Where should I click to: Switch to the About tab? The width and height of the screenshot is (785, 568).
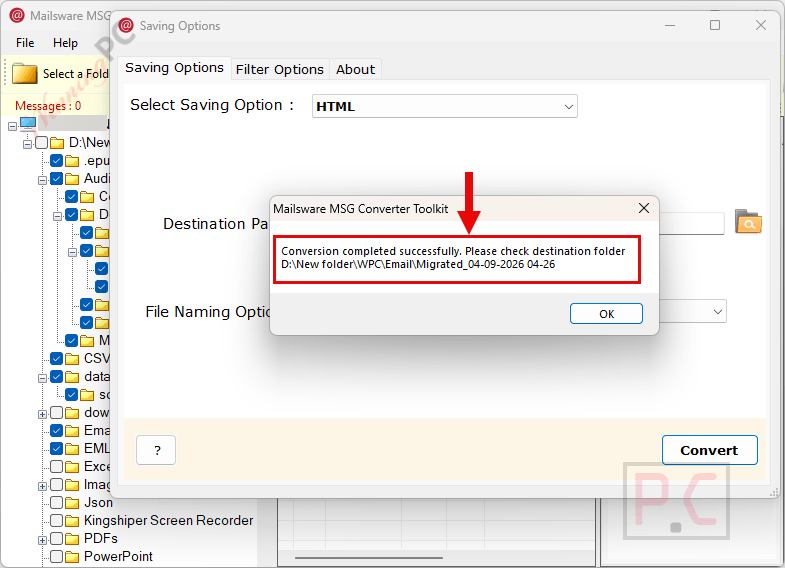tap(355, 69)
